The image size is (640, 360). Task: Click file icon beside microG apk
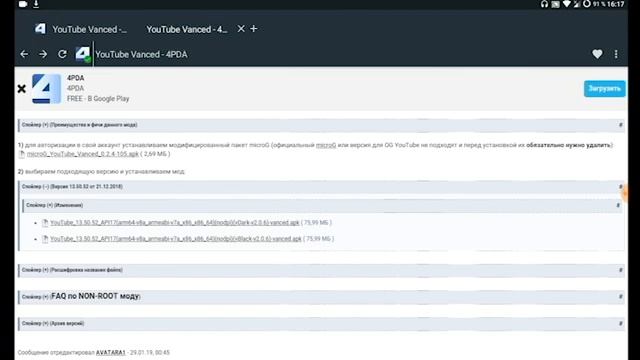(22, 154)
